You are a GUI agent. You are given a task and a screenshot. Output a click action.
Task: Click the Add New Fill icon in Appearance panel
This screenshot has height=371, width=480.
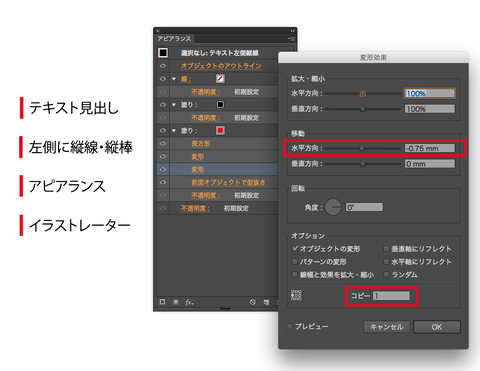pyautogui.click(x=176, y=302)
